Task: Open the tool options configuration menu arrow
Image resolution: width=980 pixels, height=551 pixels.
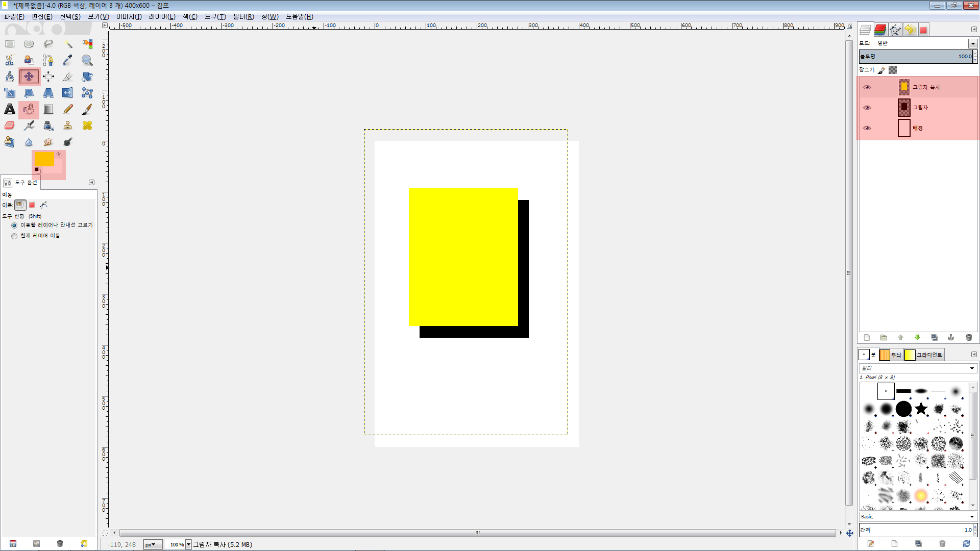Action: click(91, 183)
